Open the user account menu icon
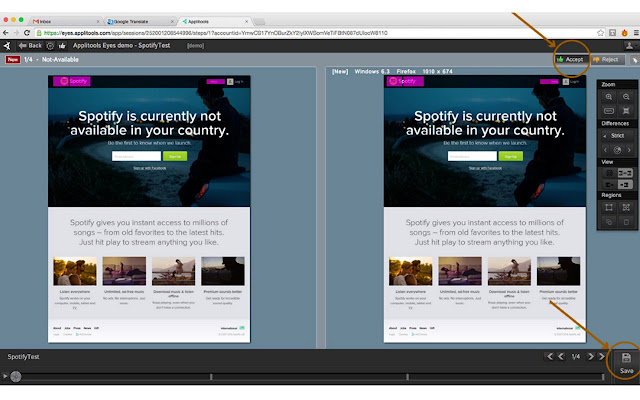Screen dimensions: 640x400 pyautogui.click(x=629, y=46)
